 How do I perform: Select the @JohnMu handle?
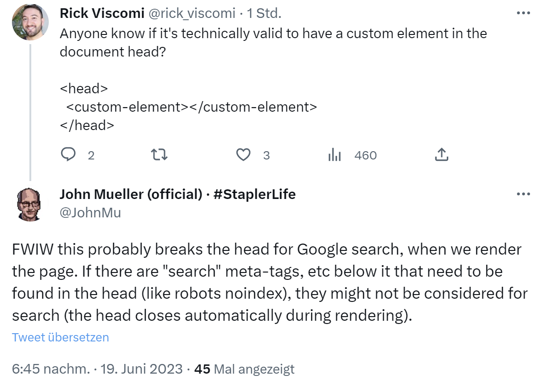(91, 213)
